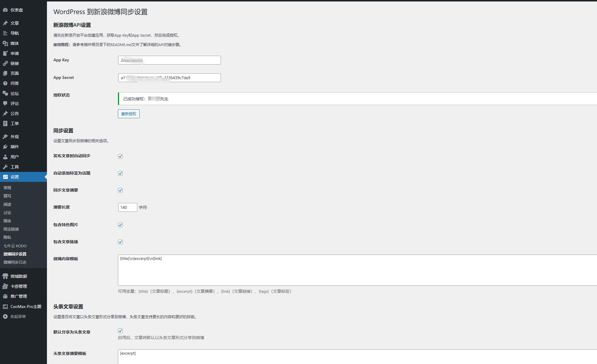Click the 公告 pin icon

5,114
